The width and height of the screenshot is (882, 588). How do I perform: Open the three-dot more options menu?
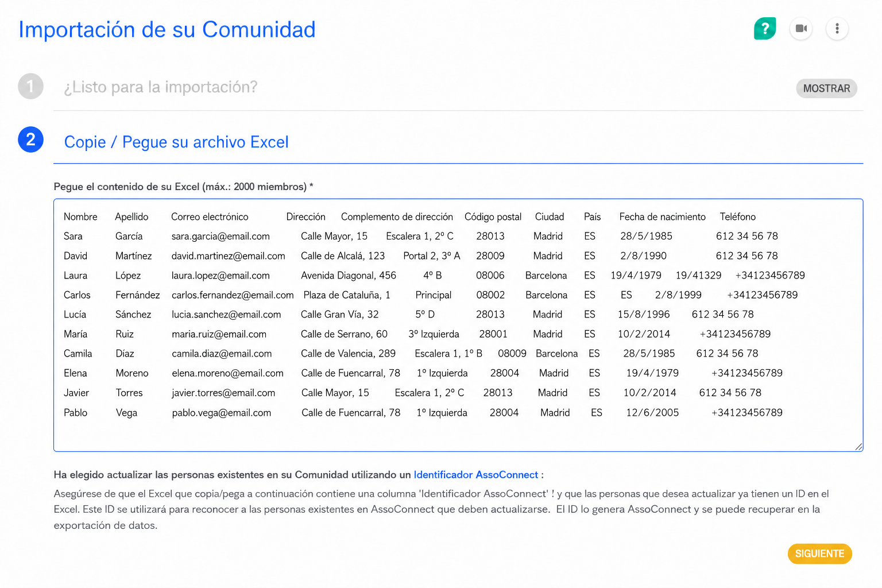click(837, 28)
